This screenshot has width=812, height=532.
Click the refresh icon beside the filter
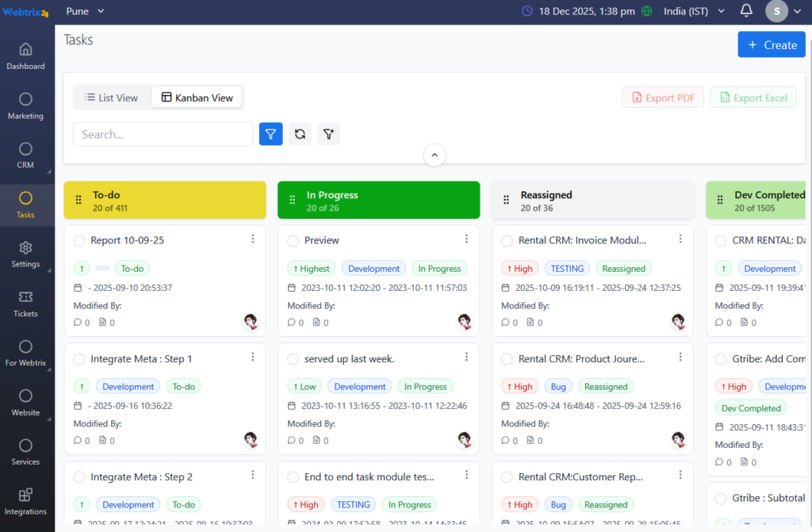tap(300, 134)
